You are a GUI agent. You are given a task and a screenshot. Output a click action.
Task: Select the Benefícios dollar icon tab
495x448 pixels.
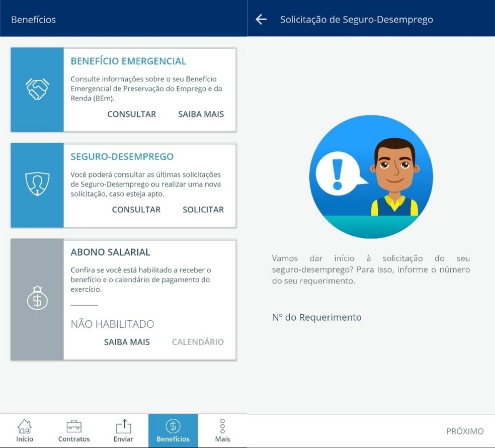173,430
